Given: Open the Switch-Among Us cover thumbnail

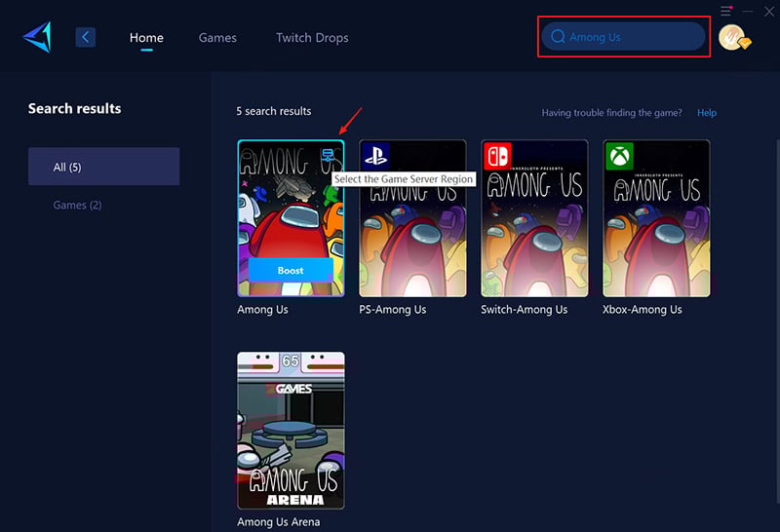Looking at the screenshot, I should point(534,218).
